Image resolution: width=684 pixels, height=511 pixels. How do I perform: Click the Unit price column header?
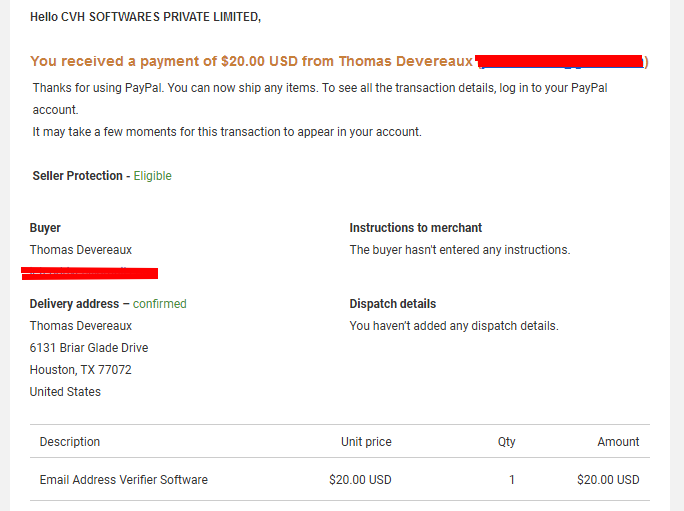[366, 442]
